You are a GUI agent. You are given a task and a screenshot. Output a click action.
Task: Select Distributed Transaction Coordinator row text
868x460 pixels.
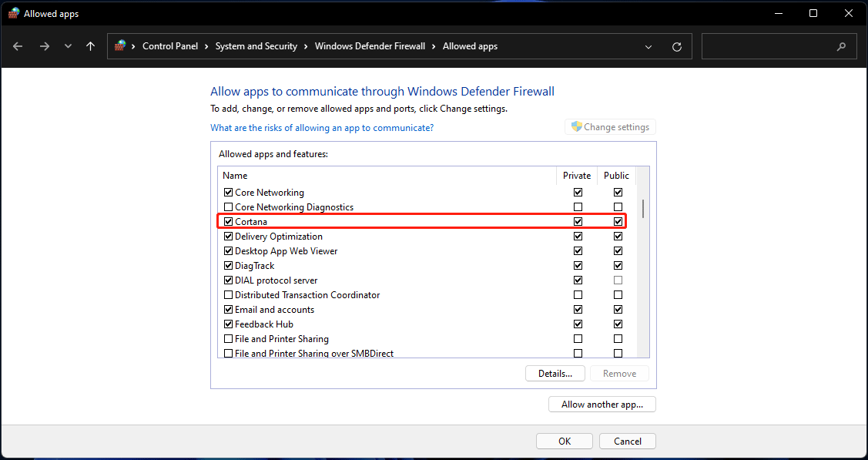click(x=307, y=295)
